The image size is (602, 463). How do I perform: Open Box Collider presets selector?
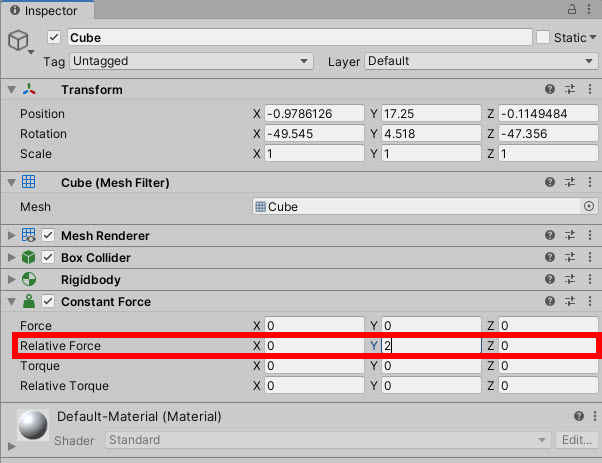click(570, 257)
